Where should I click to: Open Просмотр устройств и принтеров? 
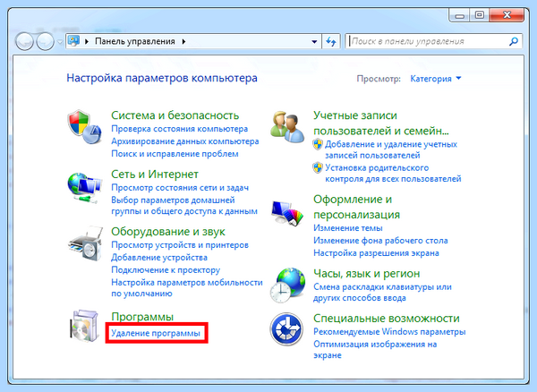click(x=180, y=245)
